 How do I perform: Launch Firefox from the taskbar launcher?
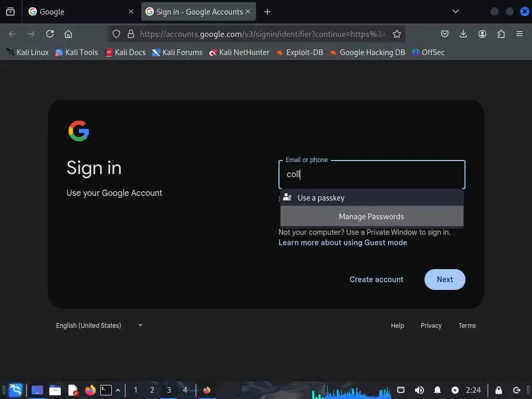90,390
